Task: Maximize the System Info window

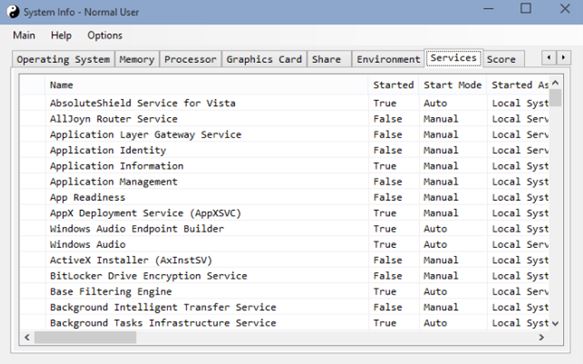Action: 525,9
